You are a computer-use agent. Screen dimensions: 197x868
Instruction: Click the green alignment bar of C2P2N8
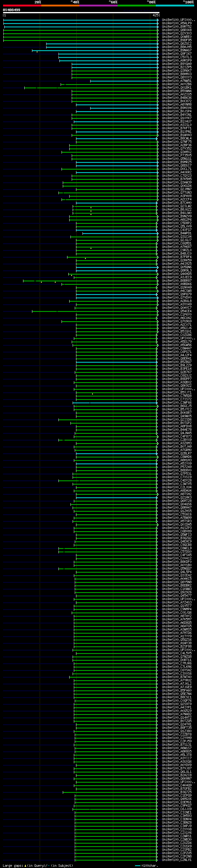coord(116,857)
